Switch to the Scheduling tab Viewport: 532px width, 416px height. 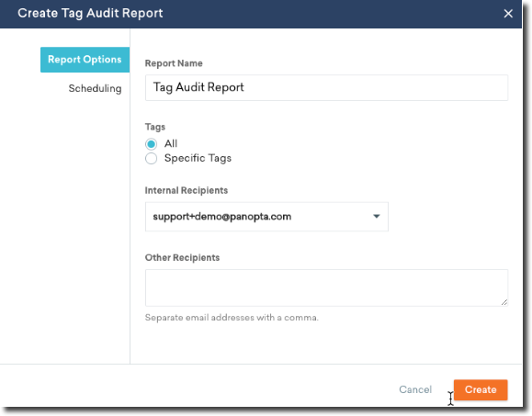click(95, 88)
